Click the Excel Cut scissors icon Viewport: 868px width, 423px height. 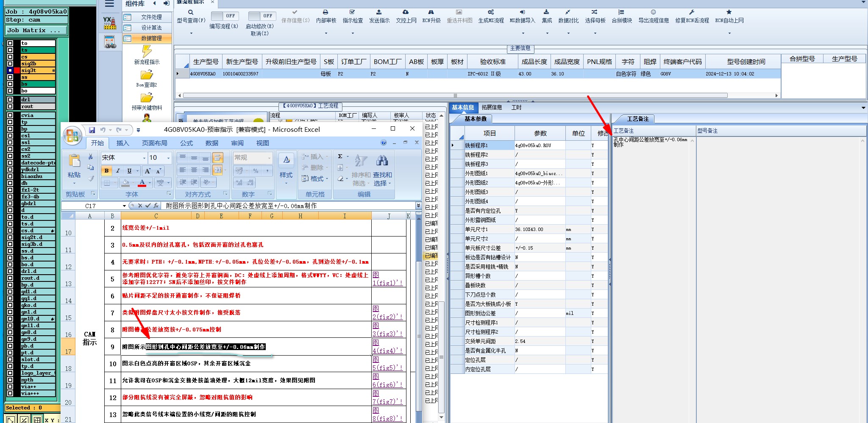coord(90,157)
